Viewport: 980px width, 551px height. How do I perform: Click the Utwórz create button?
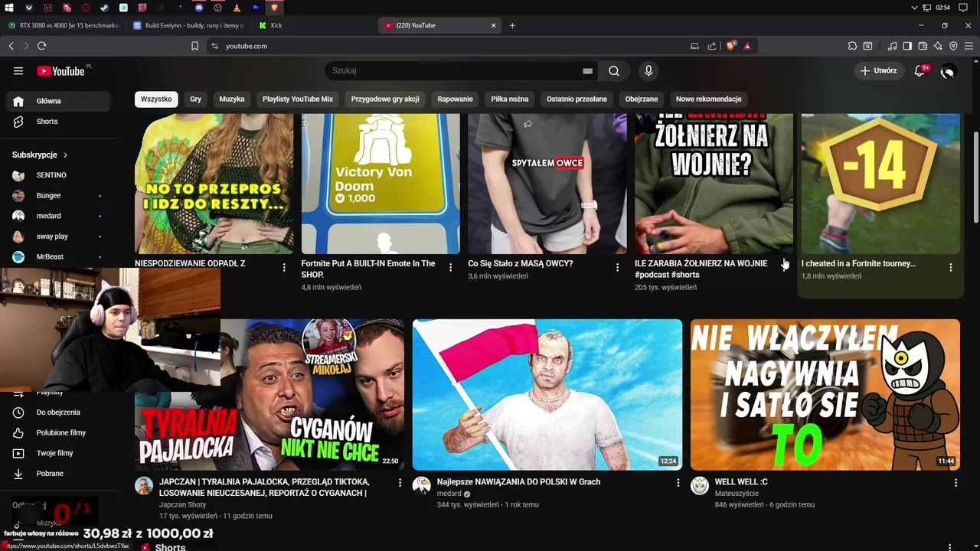click(878, 71)
